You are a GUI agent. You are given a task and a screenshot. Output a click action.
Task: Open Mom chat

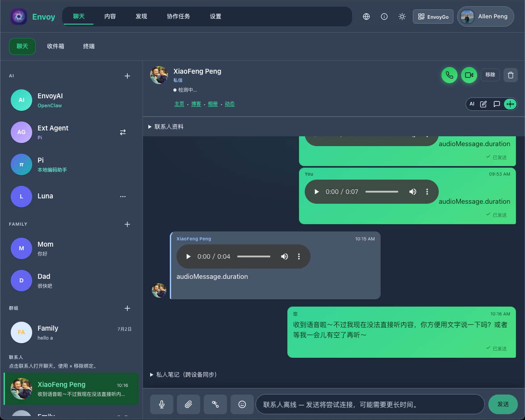pos(71,248)
